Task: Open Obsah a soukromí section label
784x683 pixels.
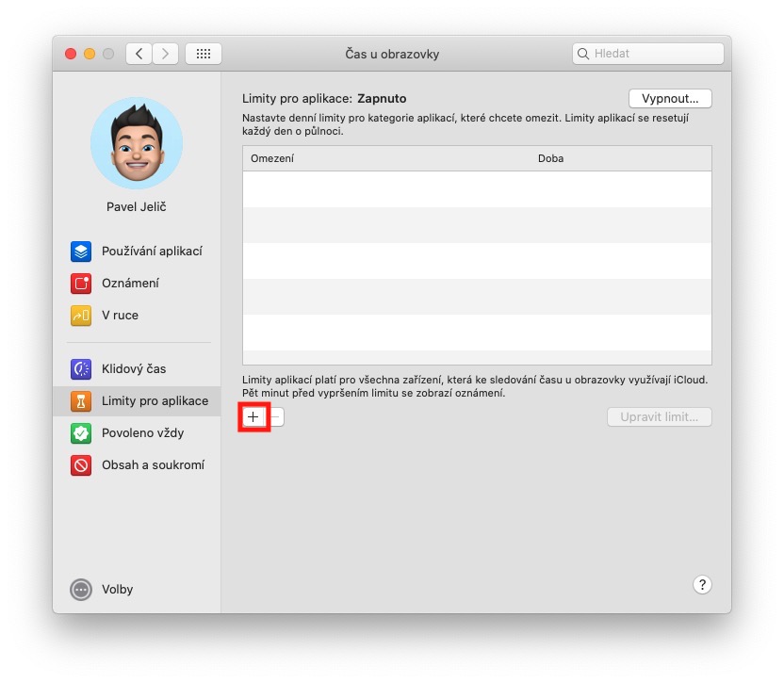Action: click(x=153, y=465)
